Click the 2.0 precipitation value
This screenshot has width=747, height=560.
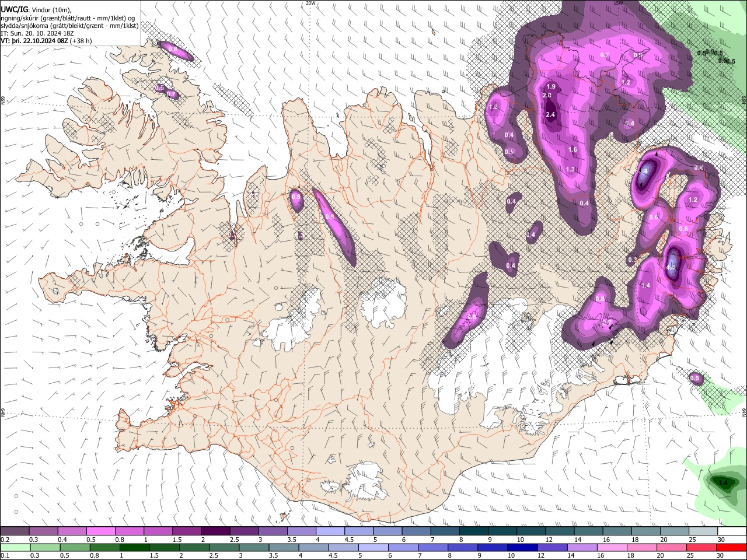(547, 96)
